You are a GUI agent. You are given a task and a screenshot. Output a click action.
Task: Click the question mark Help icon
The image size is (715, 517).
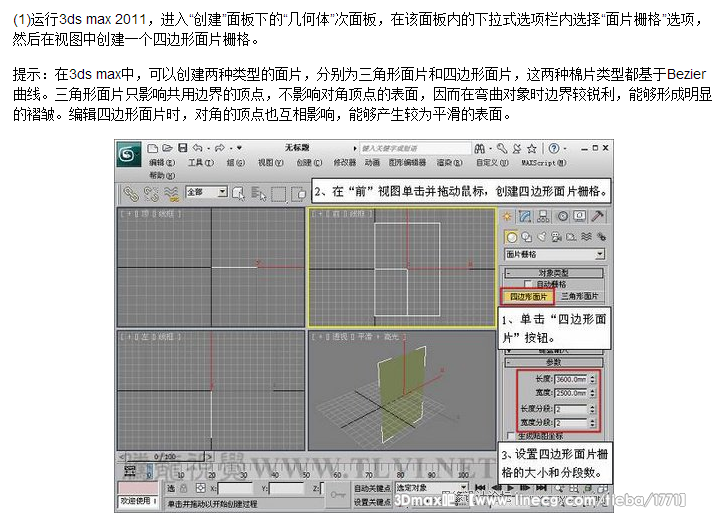point(554,149)
